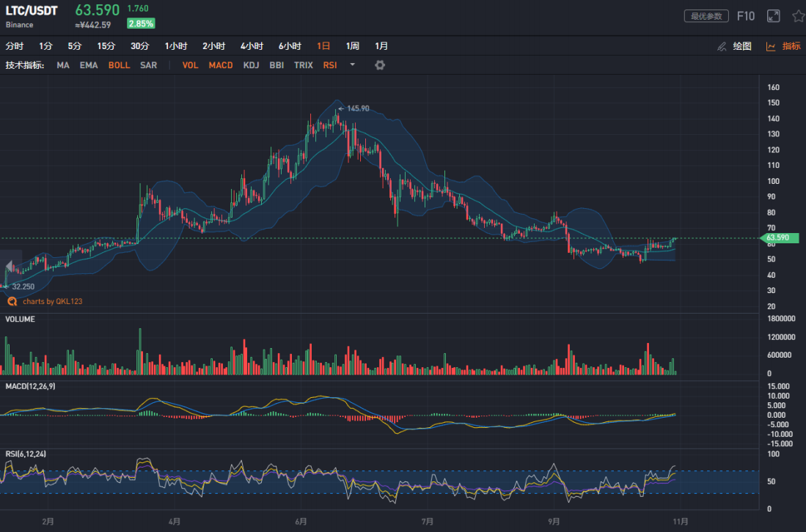Click the left scroll arrow on the chart

(x=10, y=266)
